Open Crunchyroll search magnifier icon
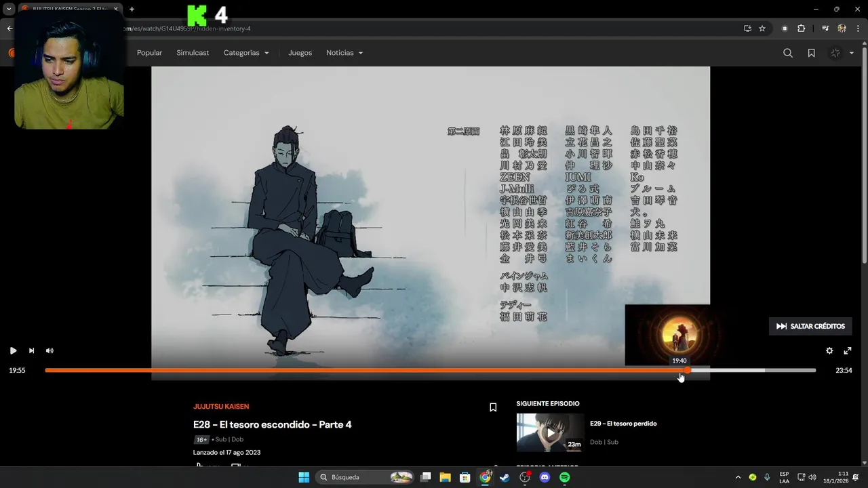This screenshot has height=488, width=868. pyautogui.click(x=788, y=53)
